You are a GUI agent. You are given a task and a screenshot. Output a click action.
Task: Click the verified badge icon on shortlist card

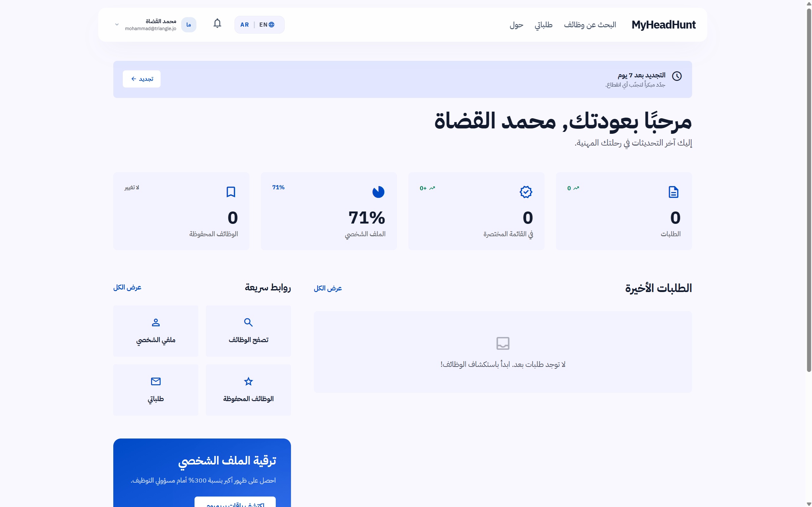pyautogui.click(x=526, y=192)
